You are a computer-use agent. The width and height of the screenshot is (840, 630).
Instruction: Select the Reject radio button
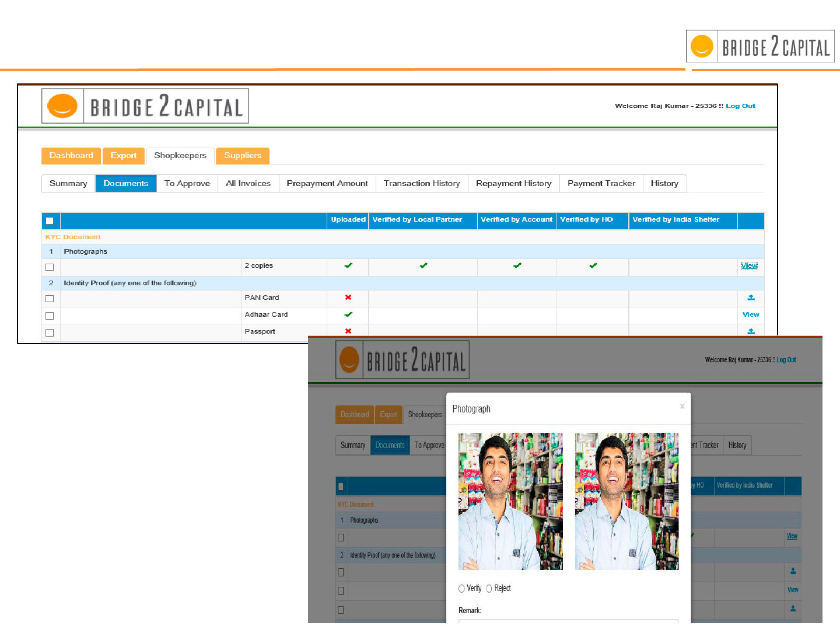(x=489, y=589)
